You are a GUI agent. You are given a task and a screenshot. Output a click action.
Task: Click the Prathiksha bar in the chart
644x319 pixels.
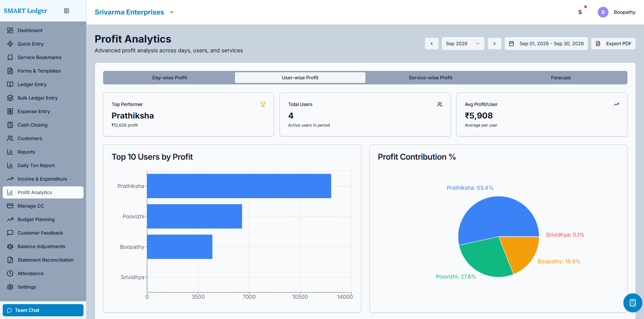pos(239,186)
